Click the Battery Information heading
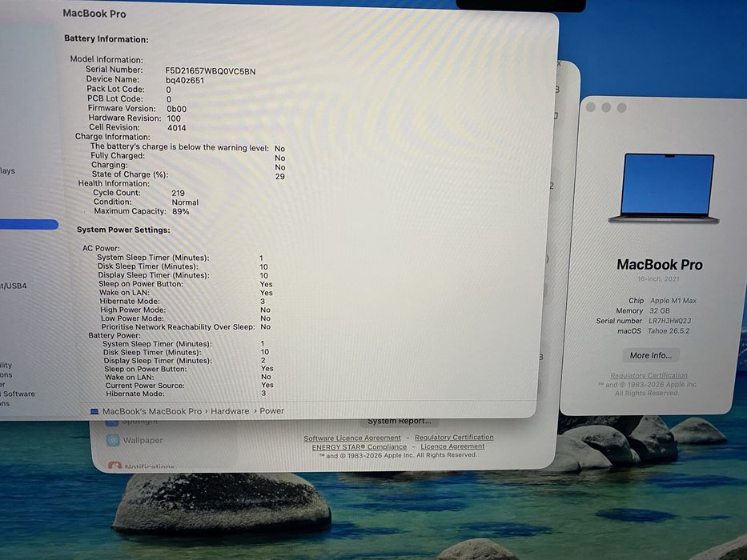Image resolution: width=747 pixels, height=560 pixels. pos(106,39)
